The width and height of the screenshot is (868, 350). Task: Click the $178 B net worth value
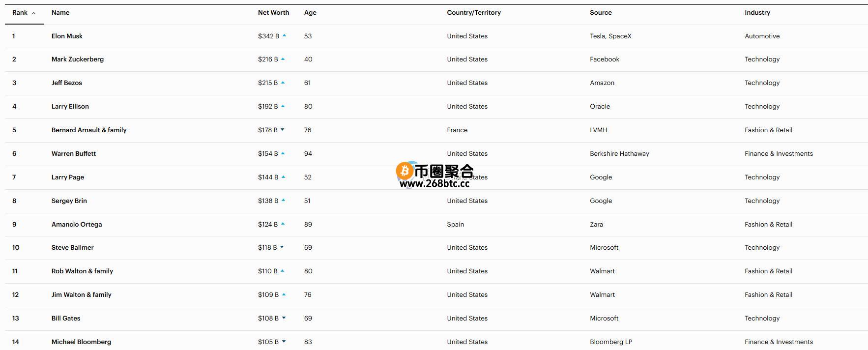[x=268, y=130]
